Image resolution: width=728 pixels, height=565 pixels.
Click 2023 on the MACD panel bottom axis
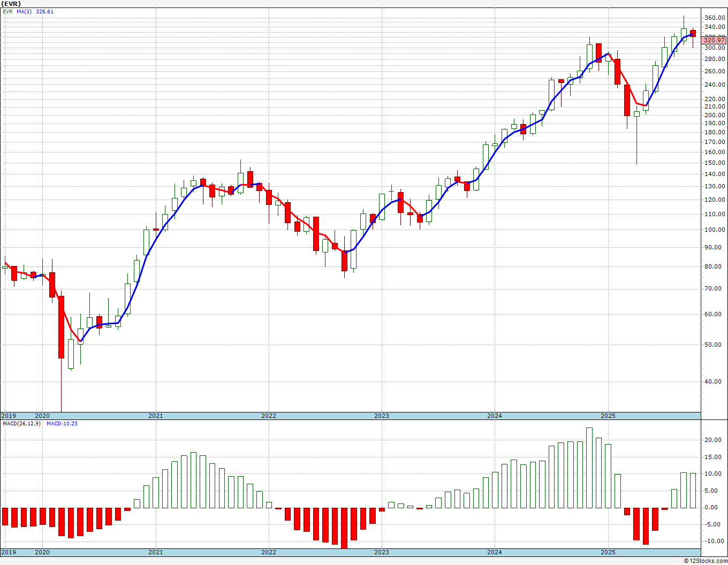tap(382, 552)
